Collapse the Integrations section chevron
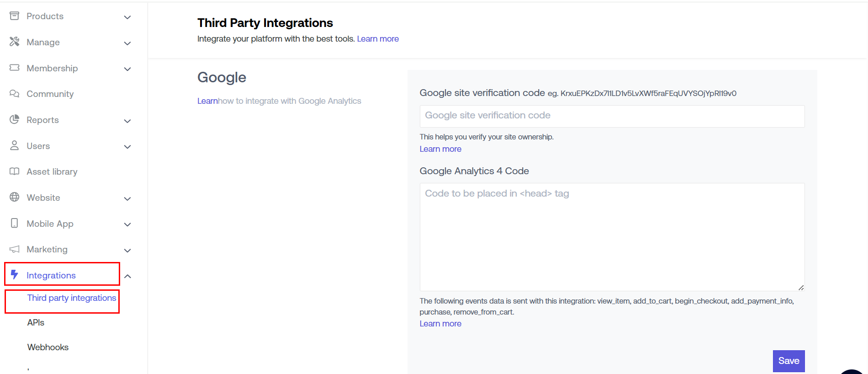Screen dimensions: 868x374 [x=127, y=276]
